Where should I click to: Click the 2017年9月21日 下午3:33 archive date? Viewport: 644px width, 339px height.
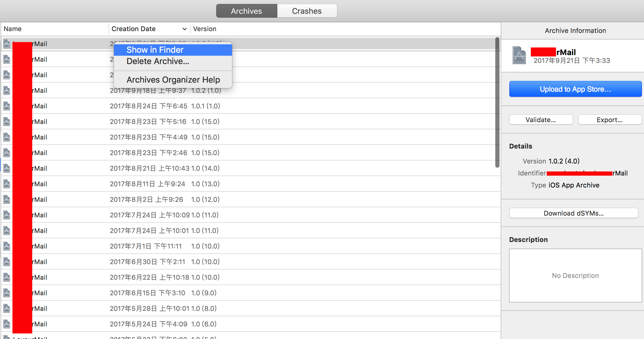[572, 60]
